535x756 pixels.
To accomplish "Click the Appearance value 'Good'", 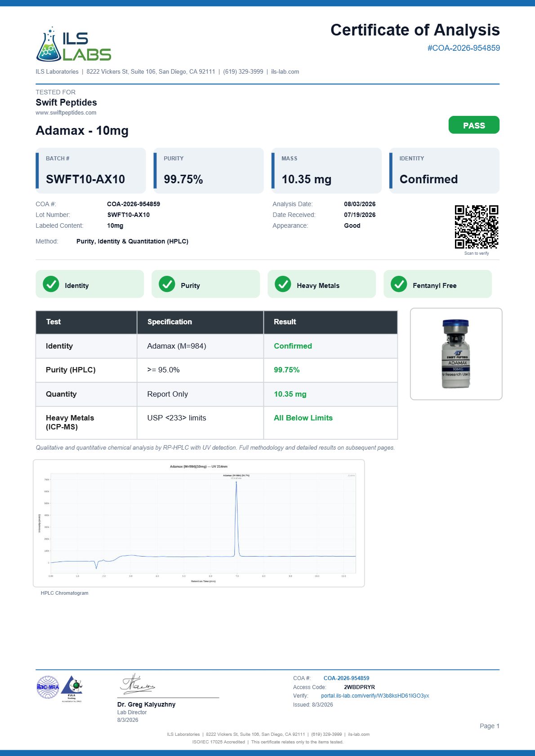I will point(352,226).
